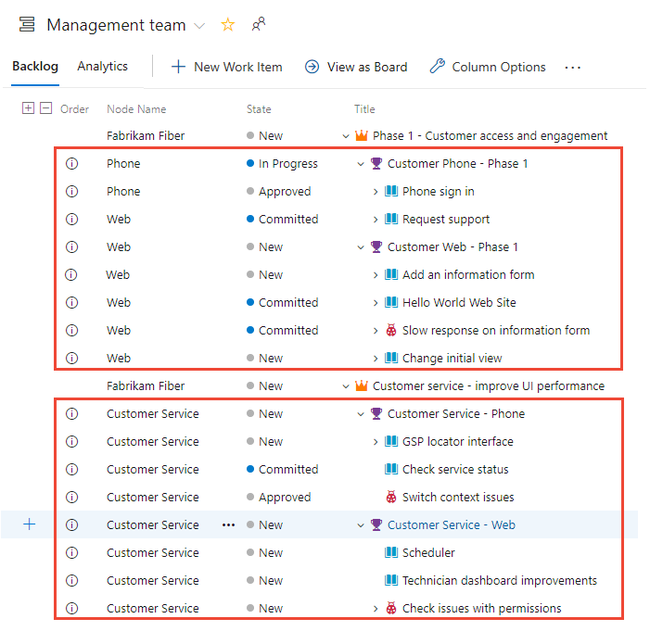Expand all backlog rows with plus box
650x644 pixels.
[x=28, y=108]
